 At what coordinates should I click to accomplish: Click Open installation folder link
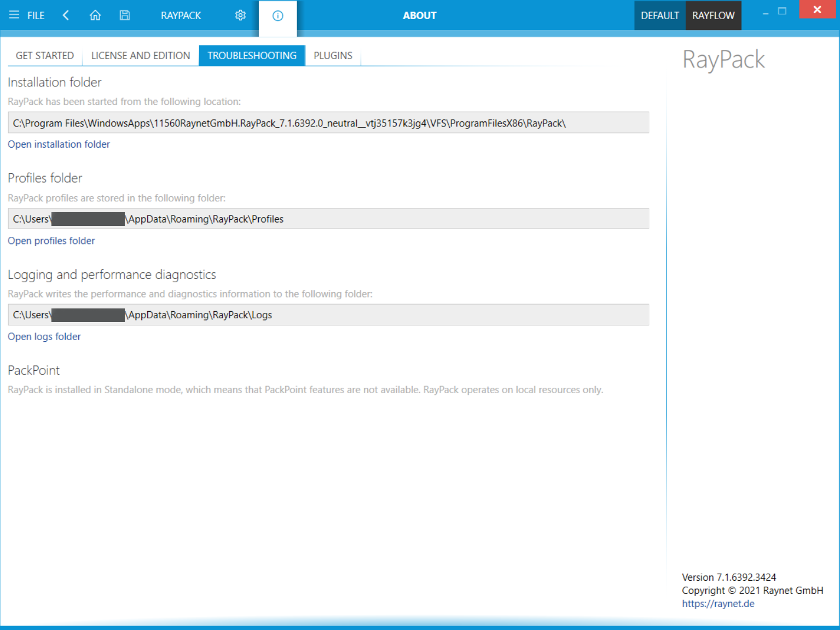click(x=59, y=144)
